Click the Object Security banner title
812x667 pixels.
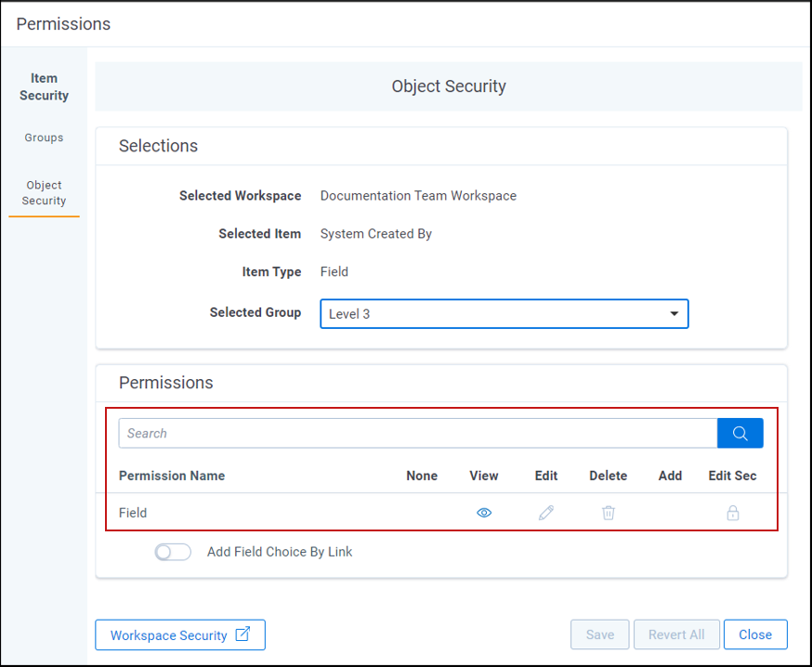coord(449,86)
